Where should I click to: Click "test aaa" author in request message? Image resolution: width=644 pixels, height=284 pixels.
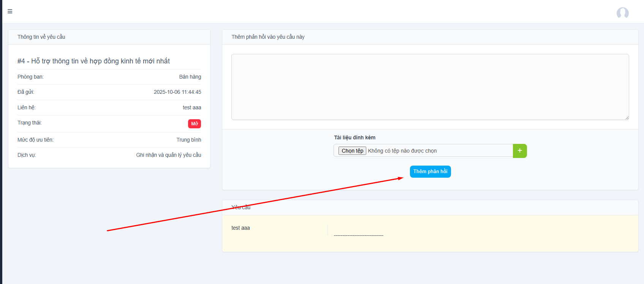(241, 228)
